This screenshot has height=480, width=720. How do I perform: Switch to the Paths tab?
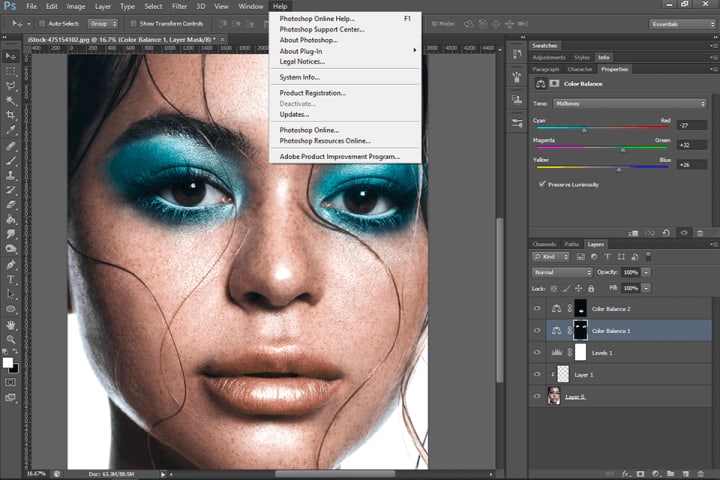[x=572, y=244]
